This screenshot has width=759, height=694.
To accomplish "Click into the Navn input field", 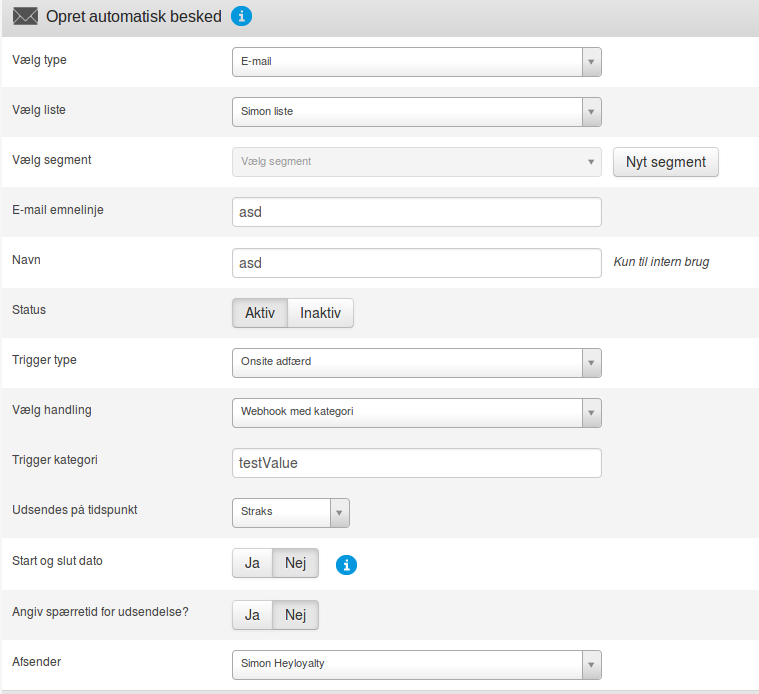I will [x=416, y=263].
